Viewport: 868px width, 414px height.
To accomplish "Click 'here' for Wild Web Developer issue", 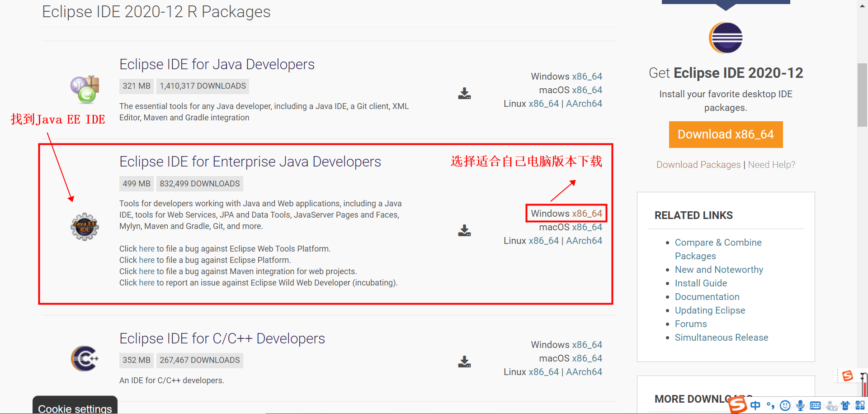I will tap(146, 283).
